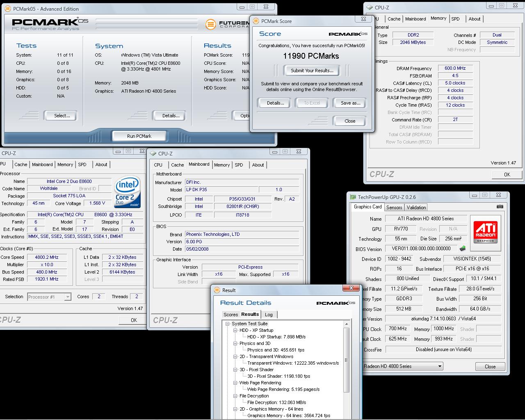Image resolution: width=525 pixels, height=420 pixels.
Task: Select the 'Physics and 3D: 455.651 fps' result row
Action: coord(276,350)
